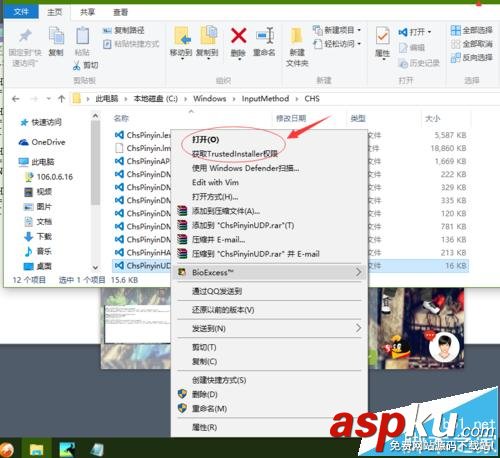
Task: Click Select all in the ribbon
Action: (x=471, y=30)
